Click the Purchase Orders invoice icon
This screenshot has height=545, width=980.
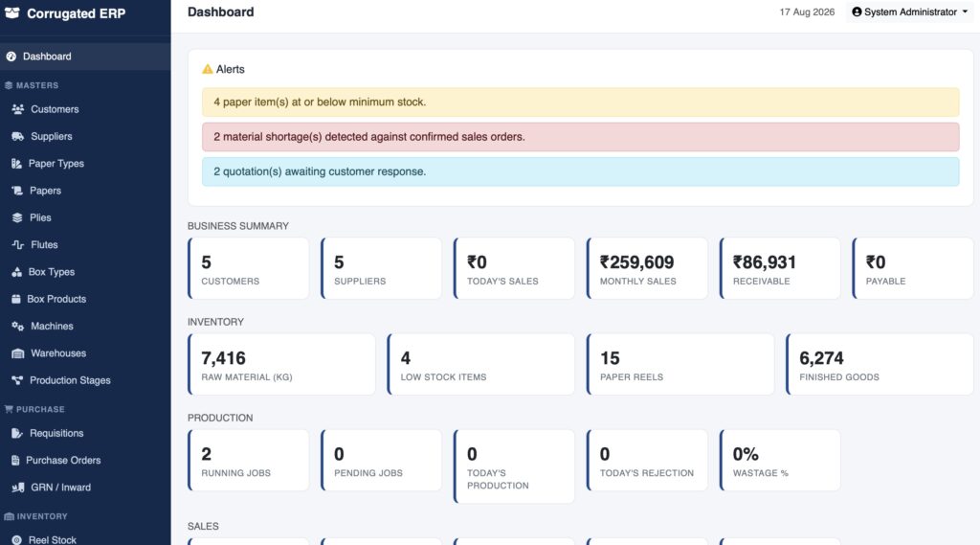[x=15, y=461]
